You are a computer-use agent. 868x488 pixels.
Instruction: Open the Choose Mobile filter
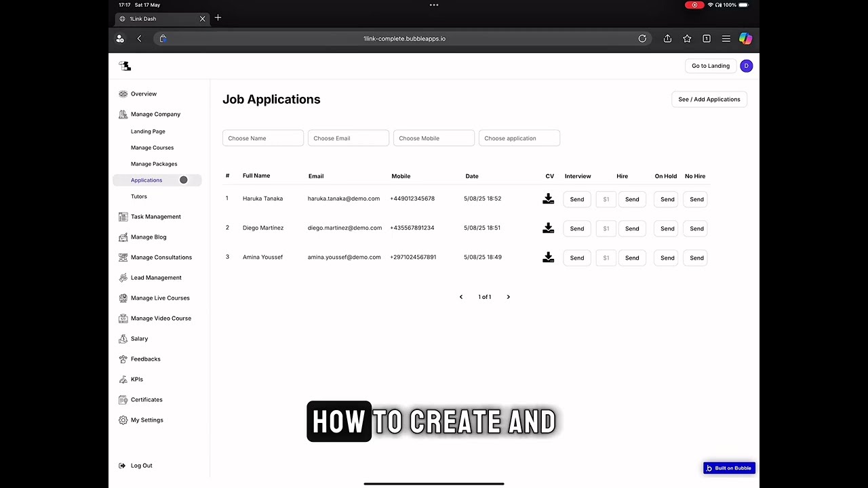click(434, 138)
